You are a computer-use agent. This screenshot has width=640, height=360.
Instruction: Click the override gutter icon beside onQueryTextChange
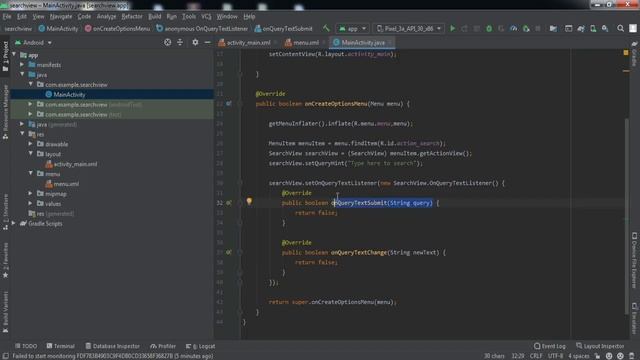[x=229, y=253]
